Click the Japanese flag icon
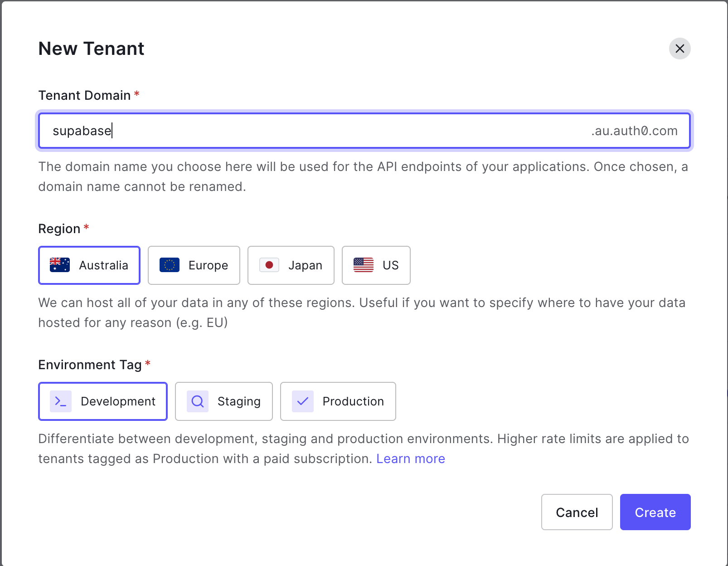 click(x=270, y=265)
